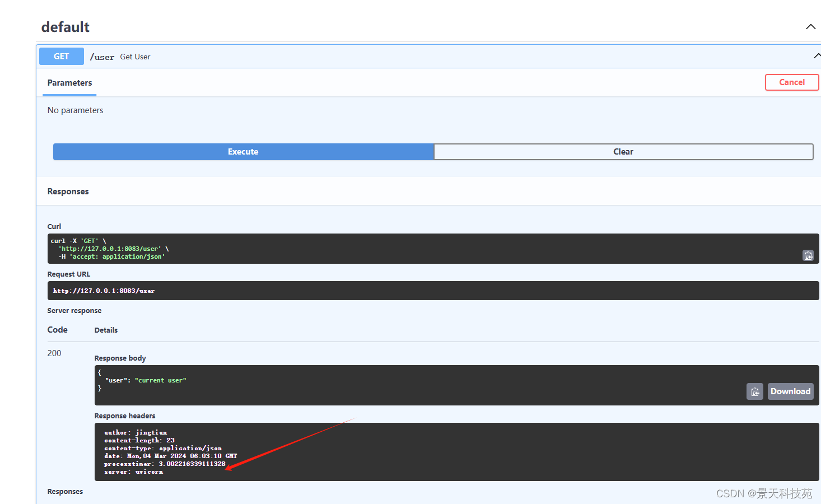Click the content-type: application/json header

[x=163, y=448]
